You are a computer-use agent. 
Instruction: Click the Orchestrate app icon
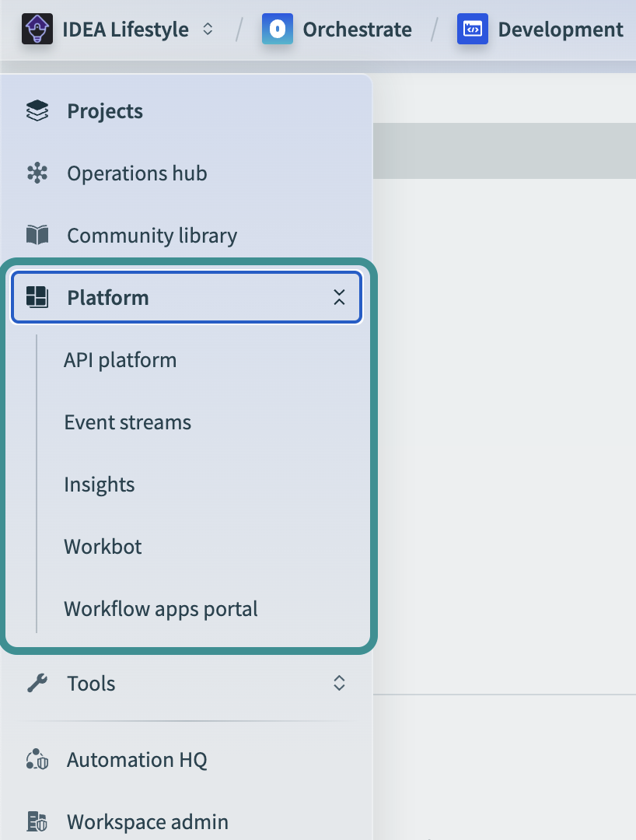point(277,29)
